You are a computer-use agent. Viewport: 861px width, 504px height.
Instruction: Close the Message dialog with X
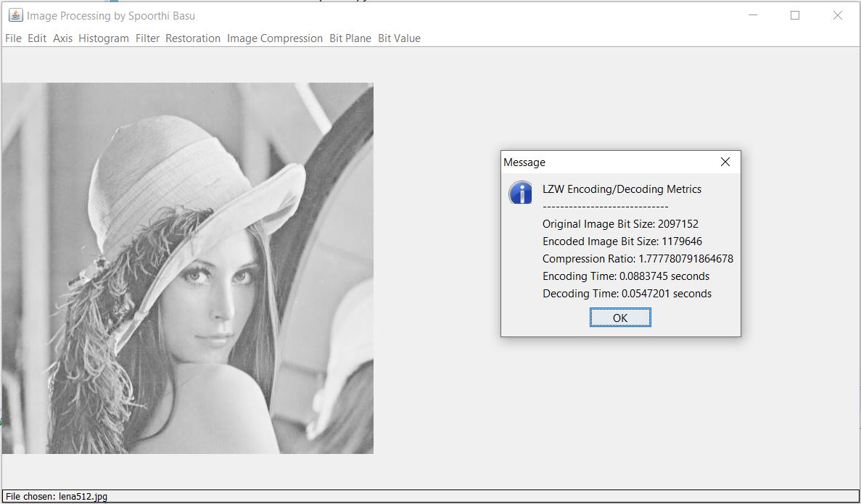[x=725, y=162]
